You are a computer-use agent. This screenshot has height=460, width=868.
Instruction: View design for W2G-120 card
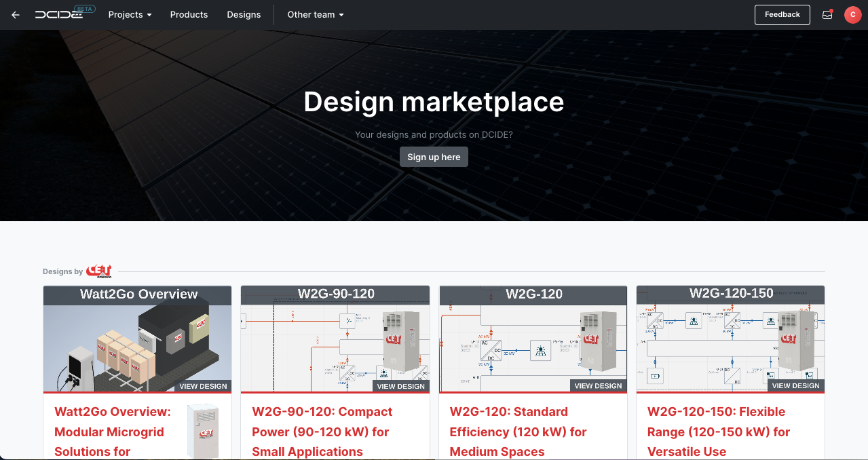(x=598, y=386)
